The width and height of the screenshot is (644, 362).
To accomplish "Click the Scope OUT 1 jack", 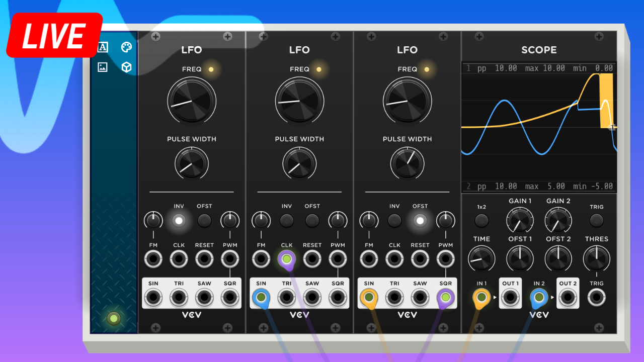I will (x=510, y=298).
